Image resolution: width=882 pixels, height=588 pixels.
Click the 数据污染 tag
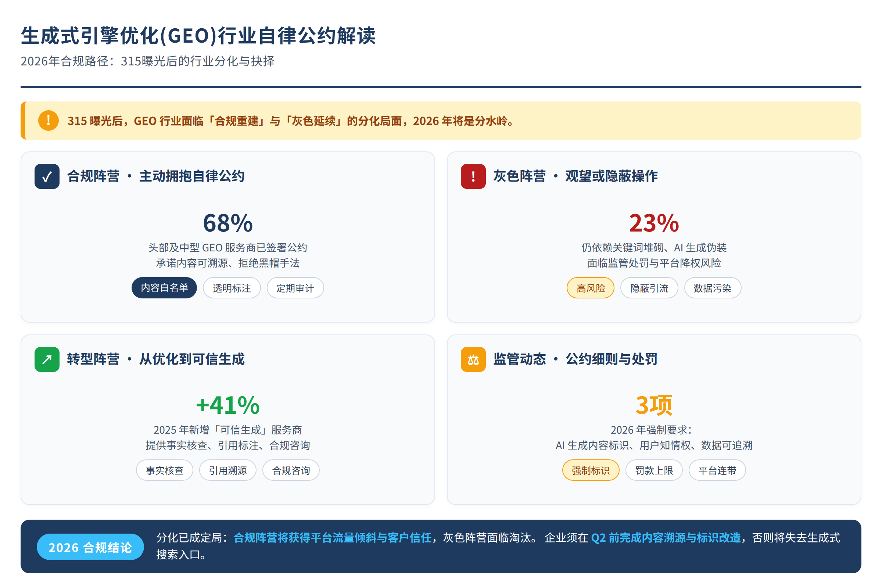pyautogui.click(x=713, y=288)
